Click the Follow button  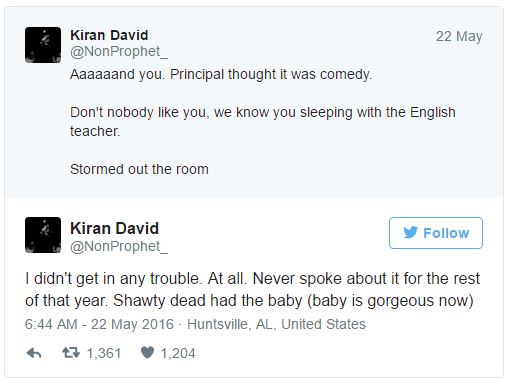[x=436, y=233]
